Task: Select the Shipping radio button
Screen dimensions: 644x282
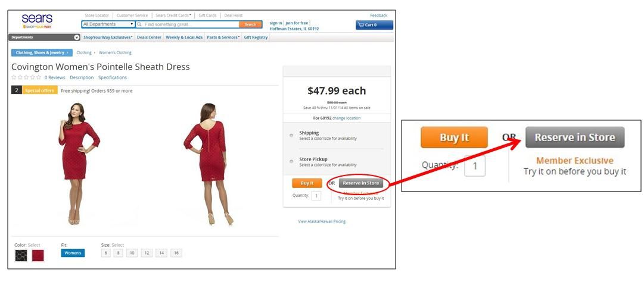Action: (x=291, y=135)
